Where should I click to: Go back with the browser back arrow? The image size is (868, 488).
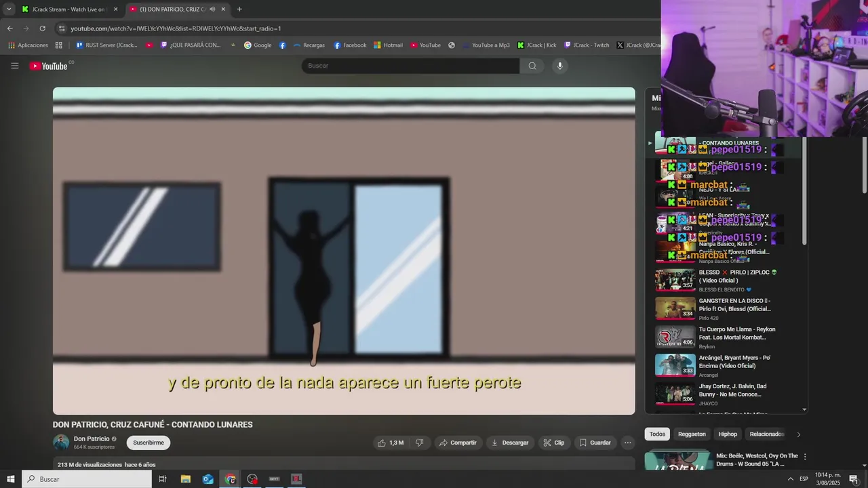click(9, 28)
